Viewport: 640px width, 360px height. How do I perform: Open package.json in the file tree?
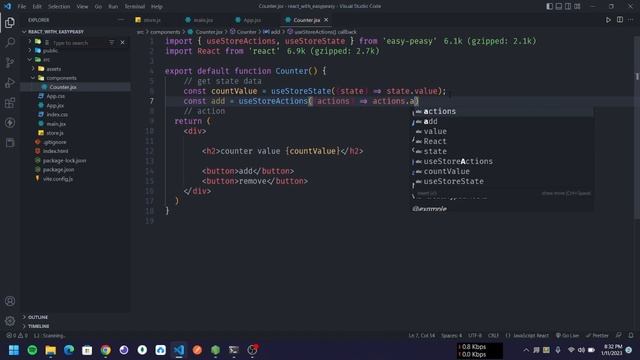(58, 169)
